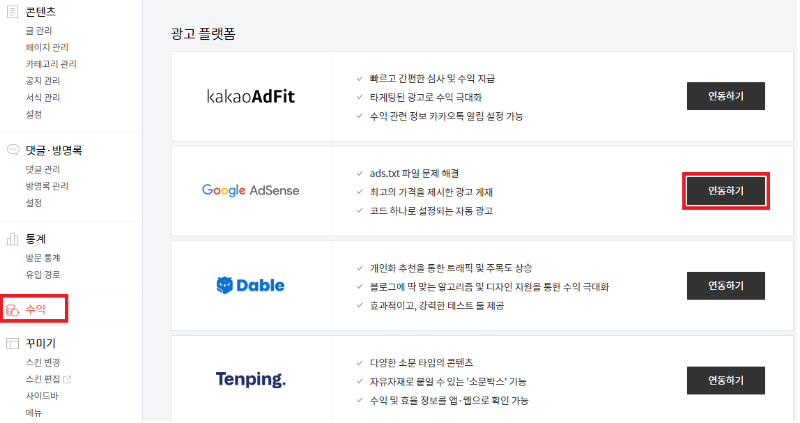
Task: Open 메뉴 item under 꾸미기
Action: [x=34, y=413]
